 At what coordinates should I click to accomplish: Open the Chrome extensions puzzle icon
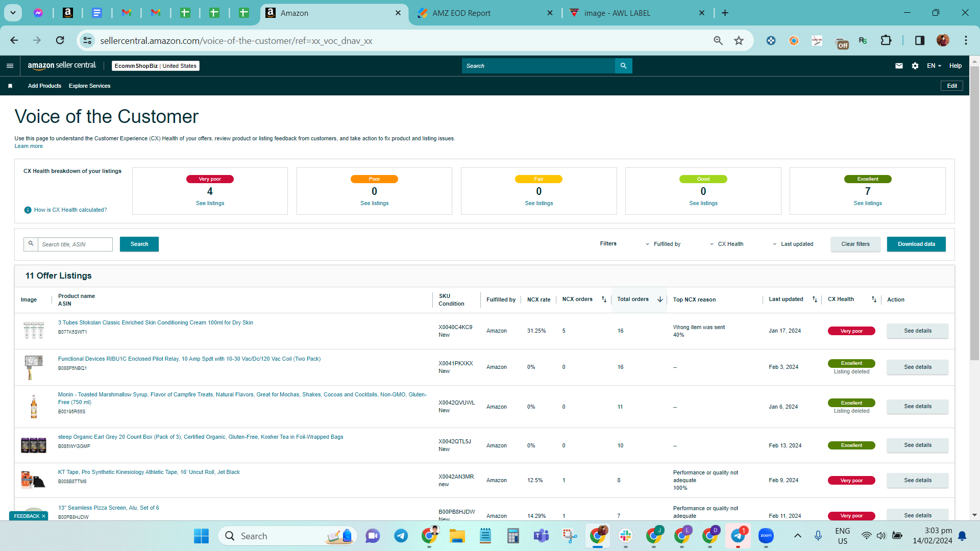(x=886, y=40)
